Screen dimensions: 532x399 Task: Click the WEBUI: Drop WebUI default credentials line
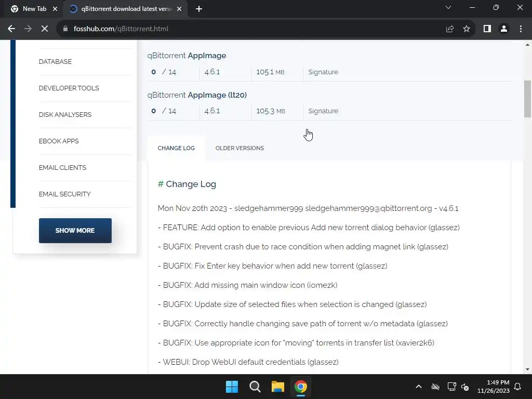(x=248, y=362)
